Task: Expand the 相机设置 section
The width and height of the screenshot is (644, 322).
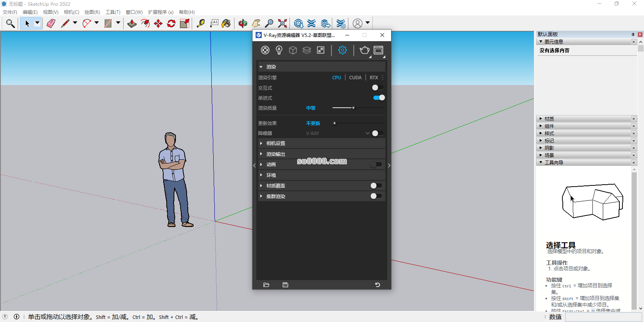Action: click(276, 143)
